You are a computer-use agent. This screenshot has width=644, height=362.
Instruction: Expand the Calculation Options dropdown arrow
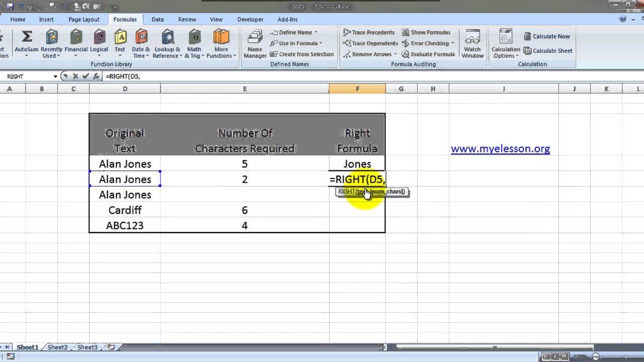(x=517, y=56)
